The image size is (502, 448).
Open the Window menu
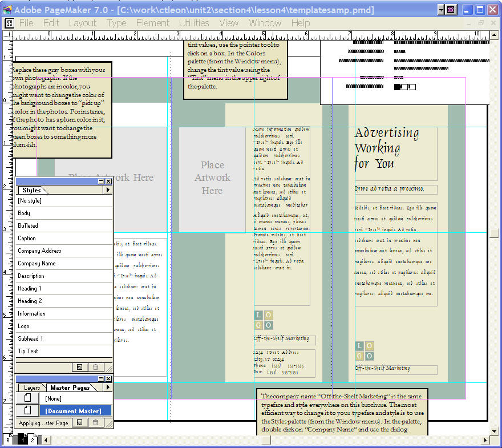(x=265, y=23)
